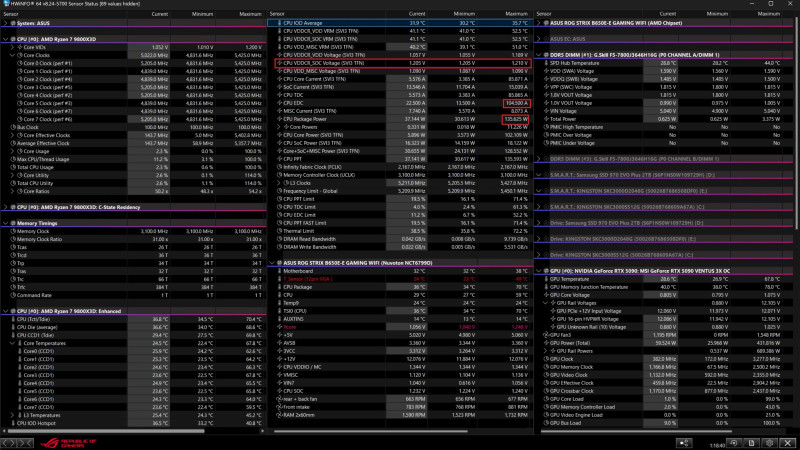Click Minimum column header in middle pane
The height and width of the screenshot is (450, 800).
pos(465,14)
